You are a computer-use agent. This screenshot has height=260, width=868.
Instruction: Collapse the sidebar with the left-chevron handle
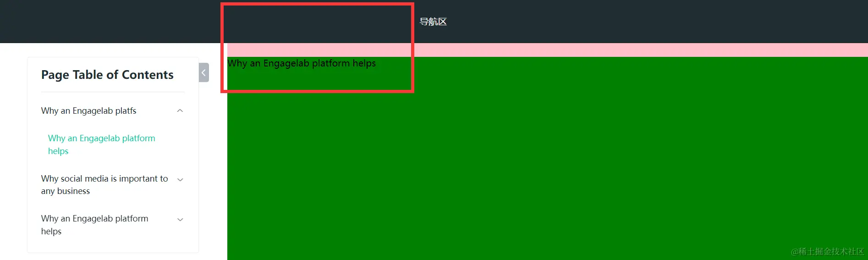[x=204, y=72]
